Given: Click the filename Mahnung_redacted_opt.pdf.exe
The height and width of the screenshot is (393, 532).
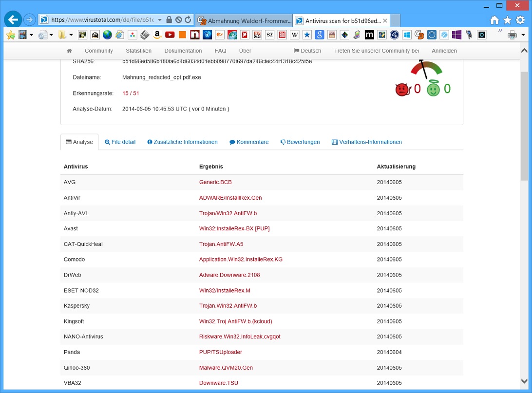Looking at the screenshot, I should coord(162,77).
